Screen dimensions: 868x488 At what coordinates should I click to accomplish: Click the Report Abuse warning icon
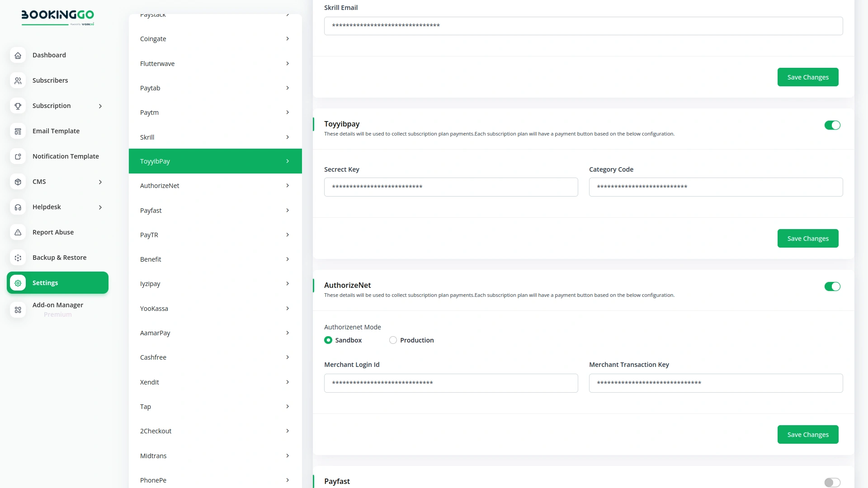(18, 232)
